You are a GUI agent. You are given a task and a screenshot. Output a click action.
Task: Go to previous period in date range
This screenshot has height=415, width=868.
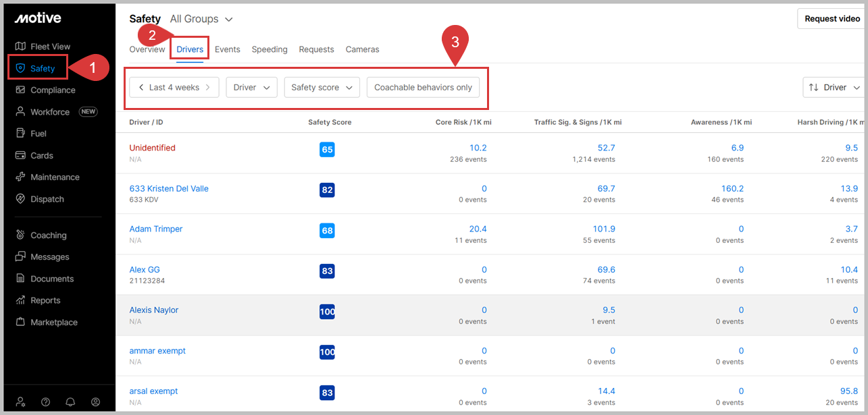coord(141,87)
